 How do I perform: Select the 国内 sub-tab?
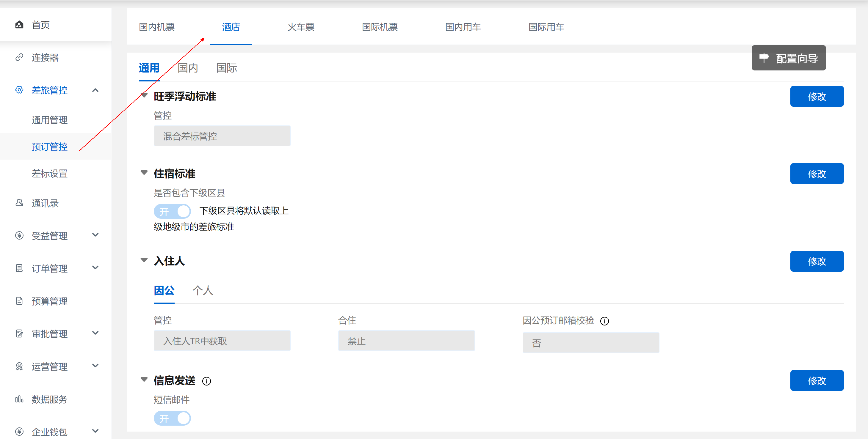[x=188, y=68]
